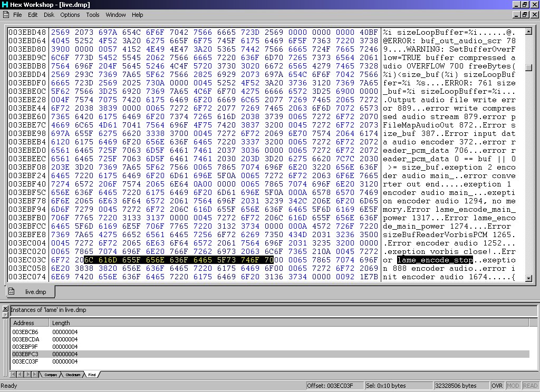Click ASCII text 'mory.Error lame_encode_main_'
Viewport: 540px width, 392px height.
tap(449, 209)
